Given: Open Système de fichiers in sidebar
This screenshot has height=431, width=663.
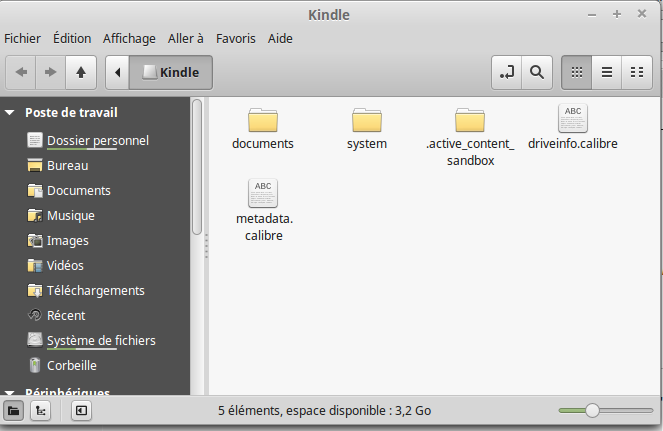Looking at the screenshot, I should pyautogui.click(x=101, y=340).
